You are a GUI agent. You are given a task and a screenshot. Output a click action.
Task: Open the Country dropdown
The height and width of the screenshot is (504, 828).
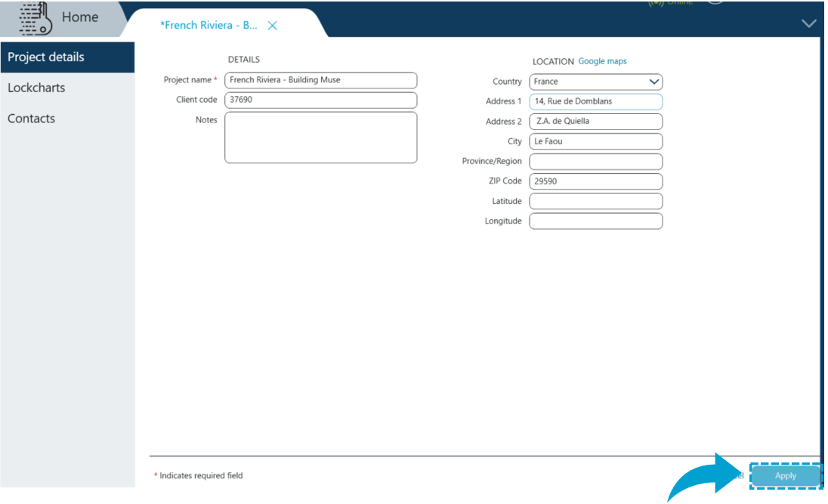coord(653,82)
